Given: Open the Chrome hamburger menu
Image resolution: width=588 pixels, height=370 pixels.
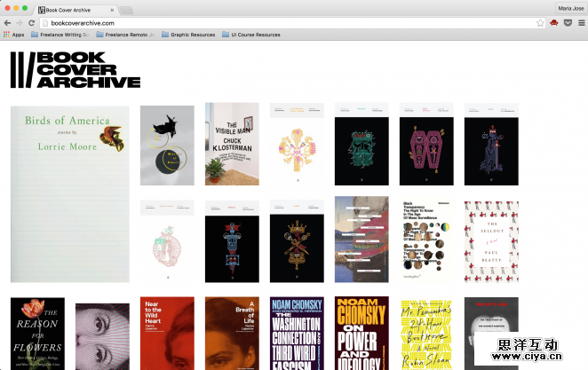Looking at the screenshot, I should (581, 23).
